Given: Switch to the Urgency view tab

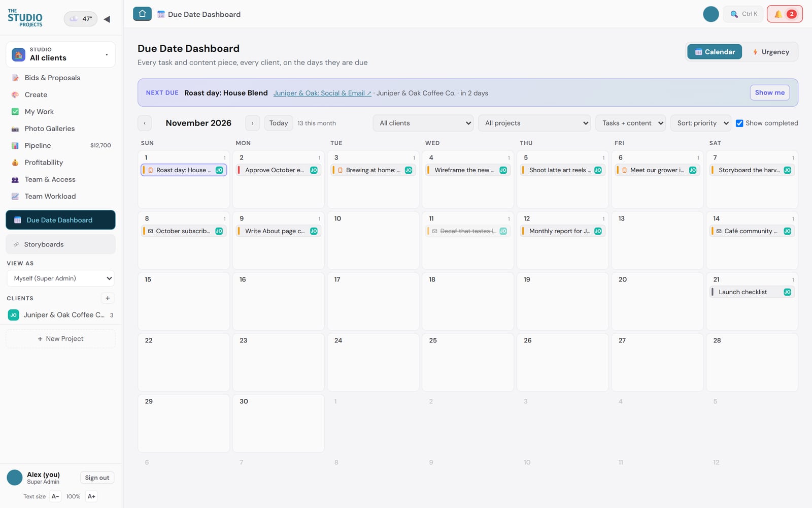Looking at the screenshot, I should point(770,52).
